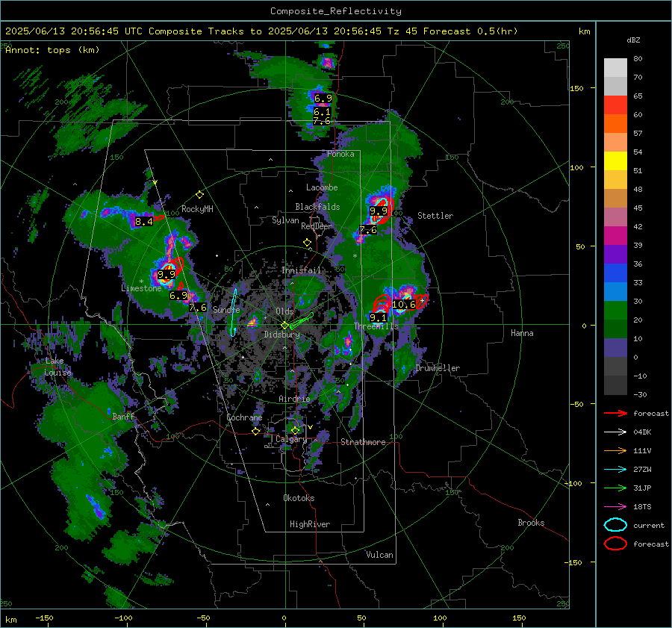The height and width of the screenshot is (628, 672).
Task: Click the Vulcan label
Action: 379,555
